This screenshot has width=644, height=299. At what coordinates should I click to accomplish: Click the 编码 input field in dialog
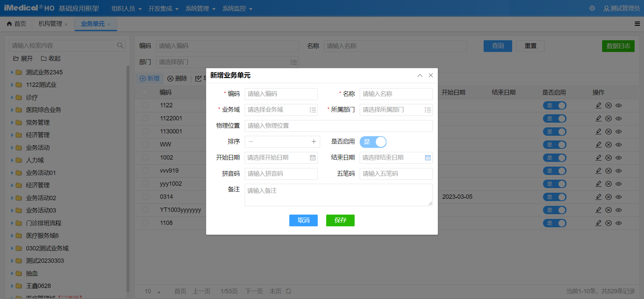point(281,94)
